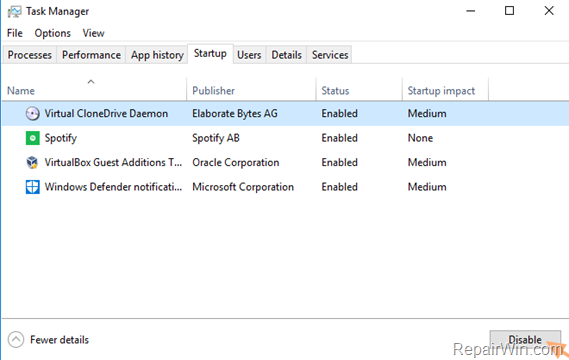Select the Virtual CloneDrive Daemon row name
This screenshot has width=569, height=360.
[106, 114]
